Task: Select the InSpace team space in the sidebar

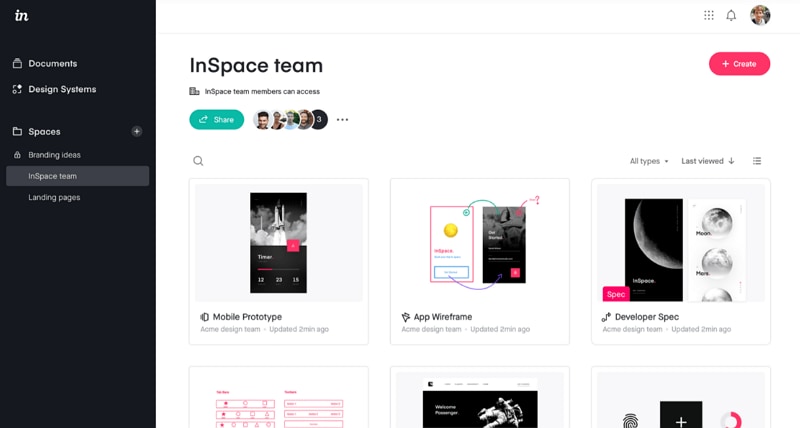Action: [x=78, y=176]
